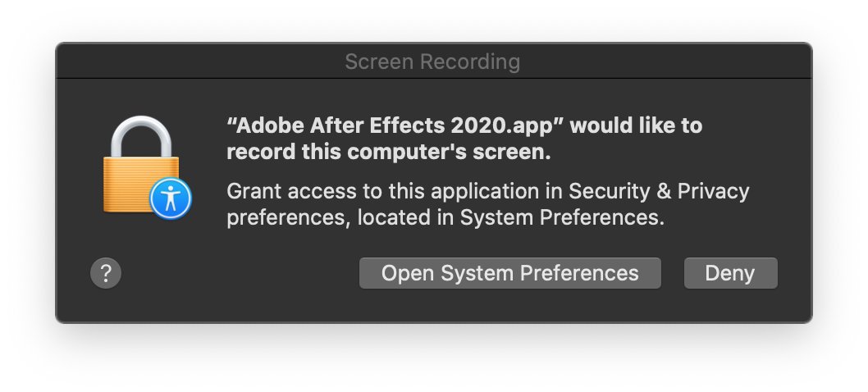Click 'located in System Preferences' description text
Screen dimensions: 868x392
click(510, 217)
